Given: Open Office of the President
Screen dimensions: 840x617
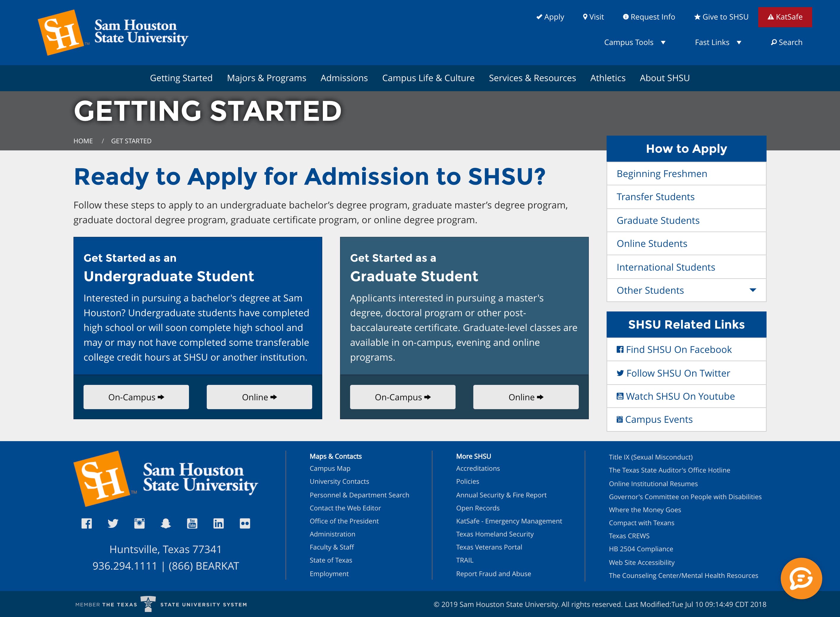Looking at the screenshot, I should coord(344,521).
